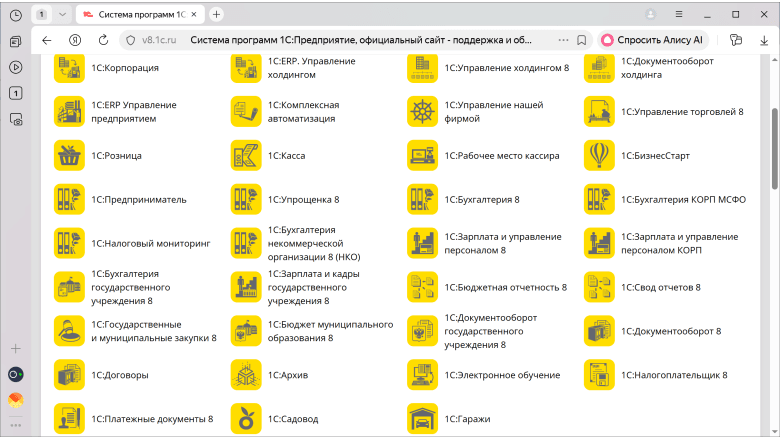Click the 1С:Управление холдингом 8 icon
Image resolution: width=780 pixels, height=440 pixels.
[x=422, y=68]
